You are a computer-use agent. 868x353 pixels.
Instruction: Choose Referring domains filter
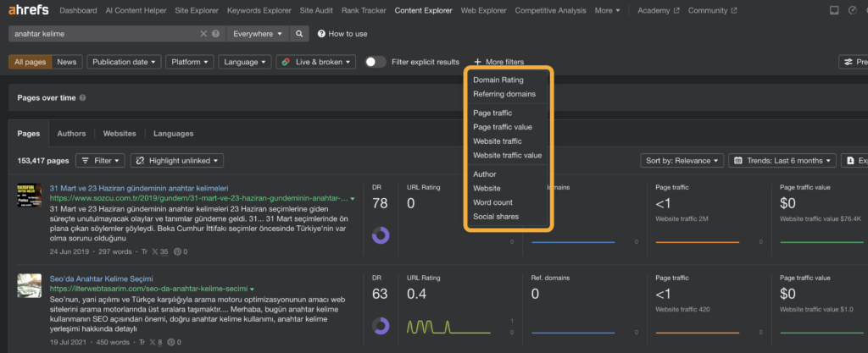tap(504, 94)
